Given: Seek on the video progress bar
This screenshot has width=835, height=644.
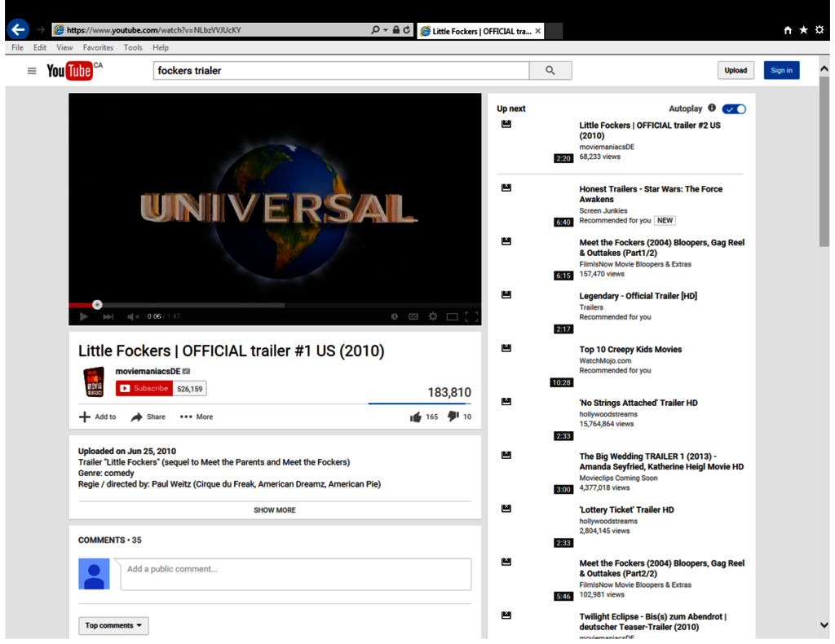Looking at the screenshot, I should [275, 305].
